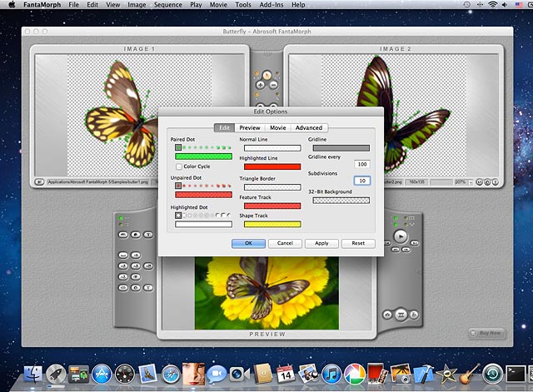533x392 pixels.
Task: Open the Normal Line color swatch
Action: click(272, 148)
